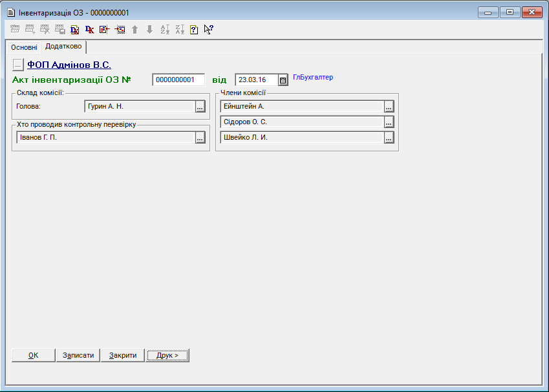
Task: Open the Друк print button menu
Action: pyautogui.click(x=167, y=355)
